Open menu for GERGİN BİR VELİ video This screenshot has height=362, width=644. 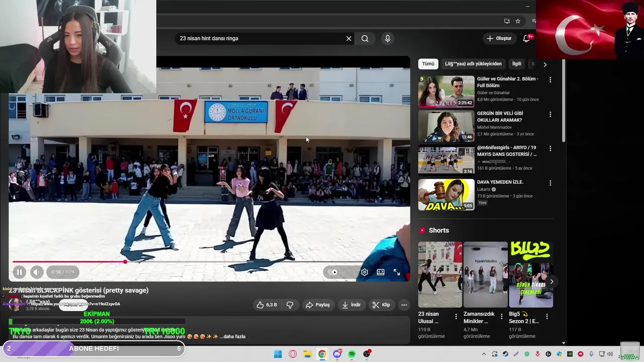550,115
